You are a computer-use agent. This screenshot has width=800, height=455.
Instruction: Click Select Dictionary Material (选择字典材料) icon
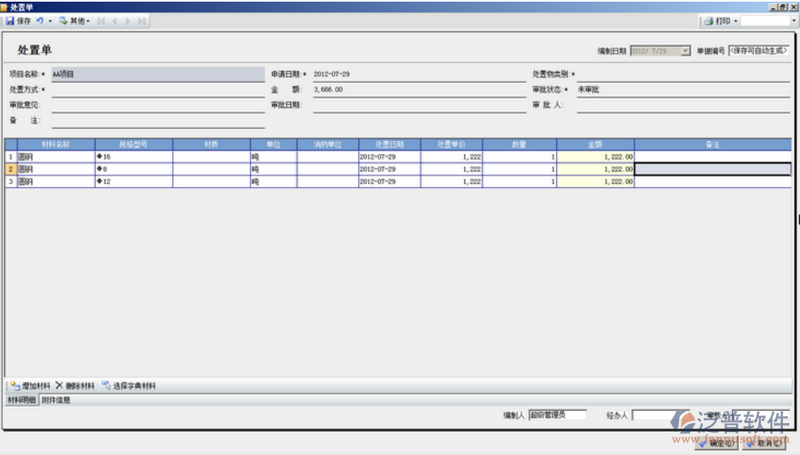click(105, 385)
